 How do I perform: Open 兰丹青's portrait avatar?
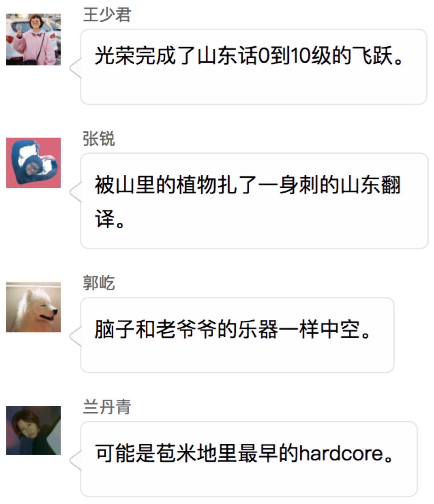[33, 430]
